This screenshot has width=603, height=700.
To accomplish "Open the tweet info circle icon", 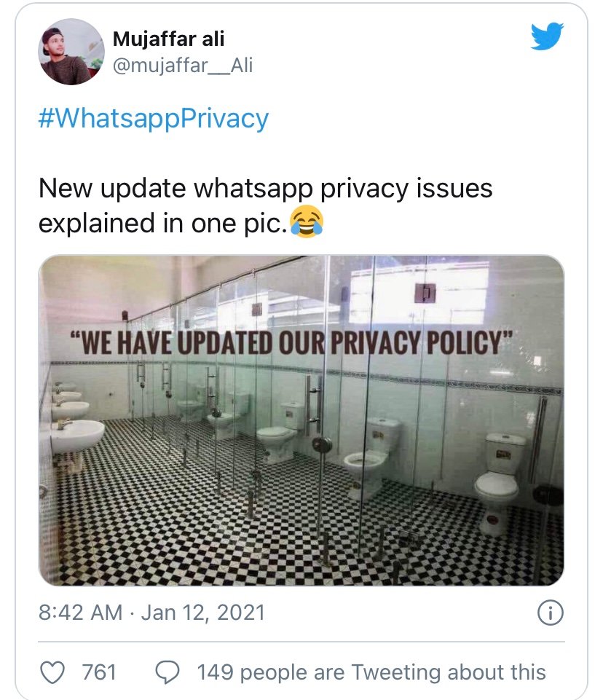I will tap(550, 613).
